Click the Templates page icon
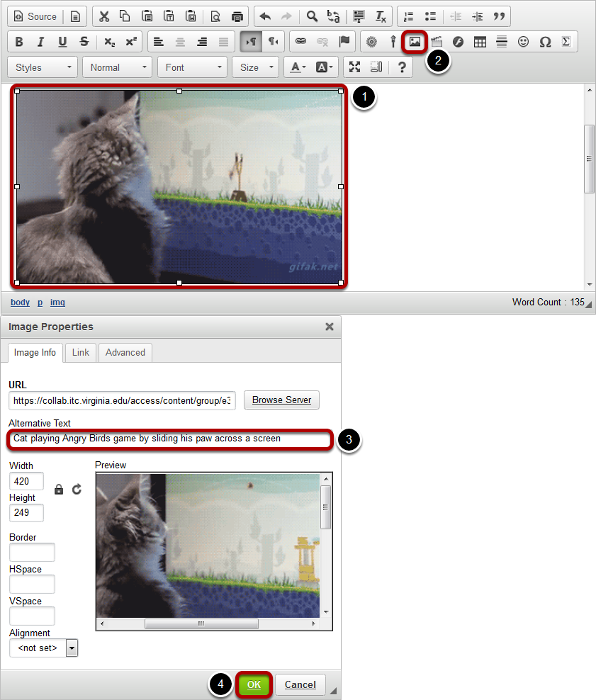The width and height of the screenshot is (596, 700). point(75,16)
